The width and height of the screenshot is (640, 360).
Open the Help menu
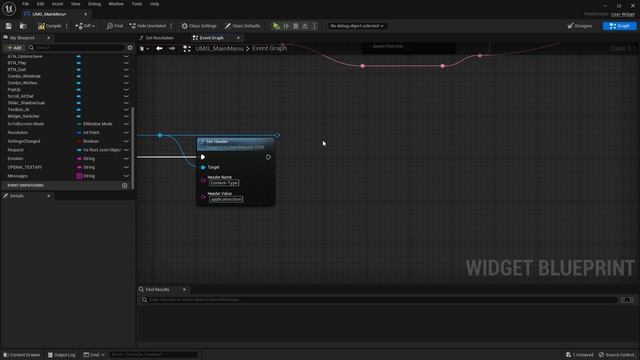coord(154,4)
